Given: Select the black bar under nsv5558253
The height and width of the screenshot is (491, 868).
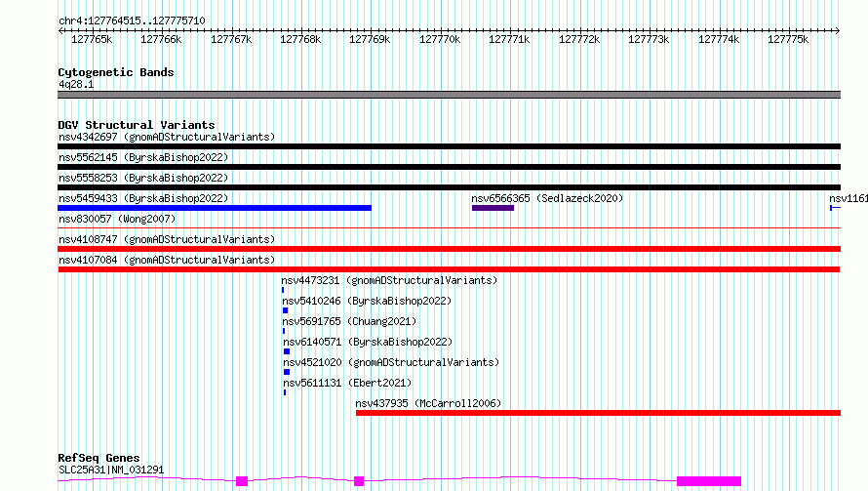Looking at the screenshot, I should (449, 187).
